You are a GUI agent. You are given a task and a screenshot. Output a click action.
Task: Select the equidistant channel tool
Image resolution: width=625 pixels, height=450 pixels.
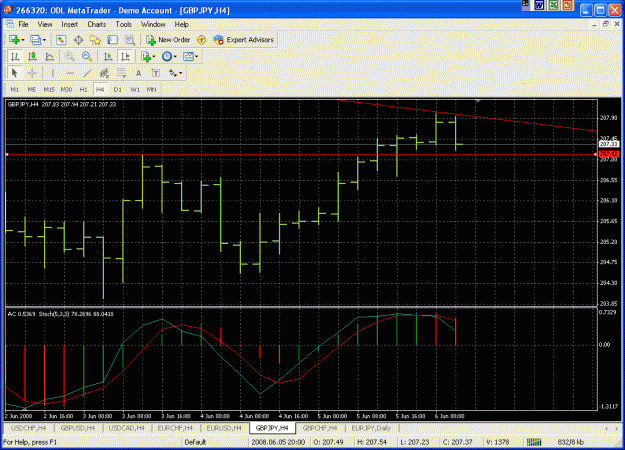pos(104,73)
